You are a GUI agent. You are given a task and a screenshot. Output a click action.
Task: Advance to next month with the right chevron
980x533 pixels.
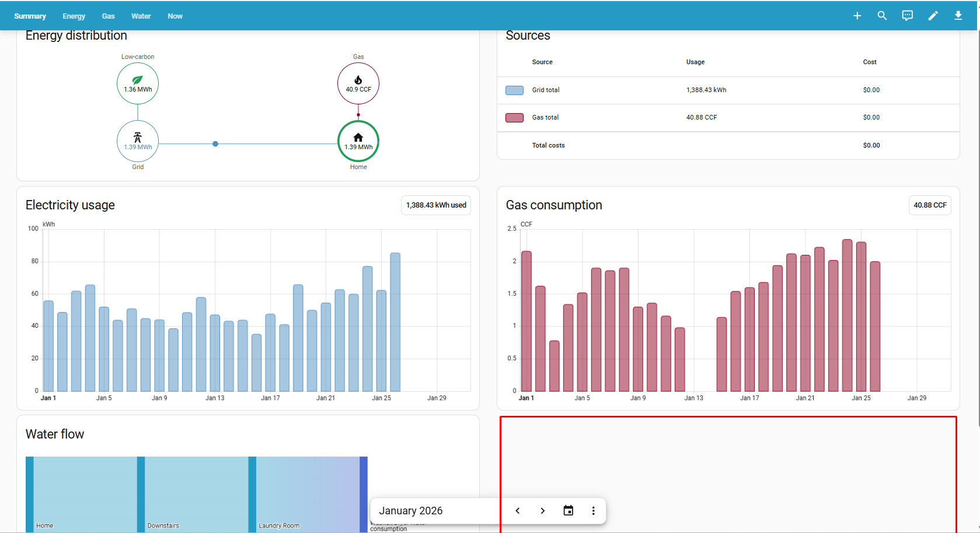tap(542, 510)
